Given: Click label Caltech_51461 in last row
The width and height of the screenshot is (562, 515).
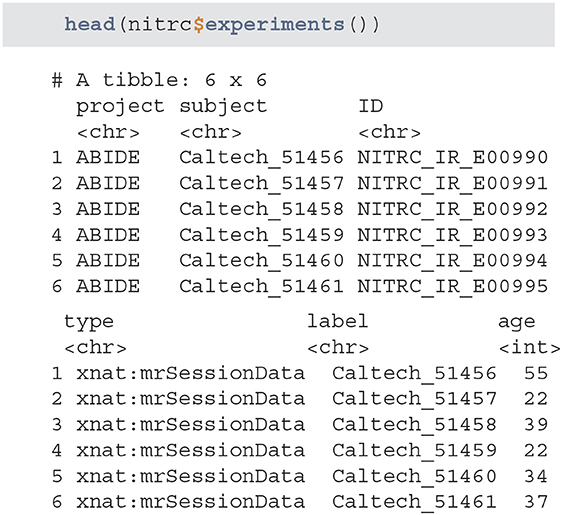Looking at the screenshot, I should click(414, 502).
